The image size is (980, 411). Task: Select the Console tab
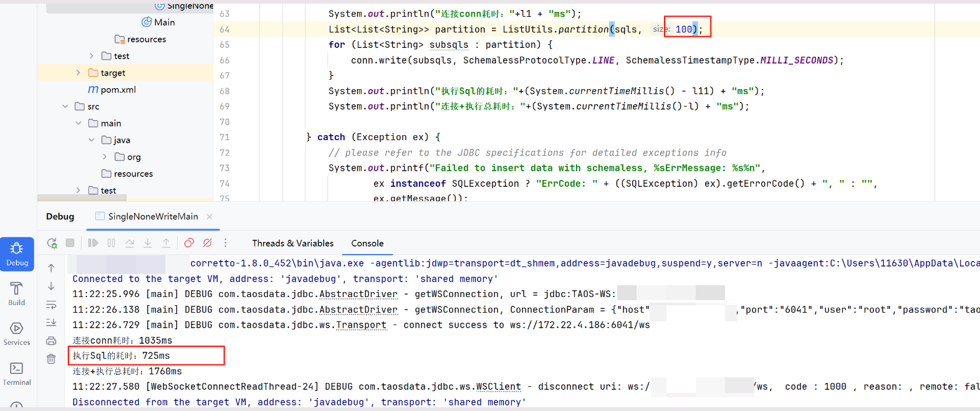pos(367,243)
